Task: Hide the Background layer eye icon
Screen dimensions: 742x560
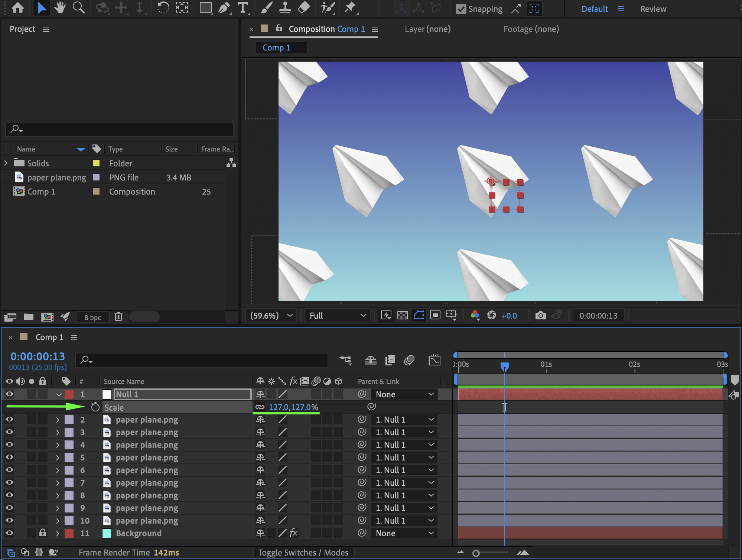Action: [x=9, y=533]
